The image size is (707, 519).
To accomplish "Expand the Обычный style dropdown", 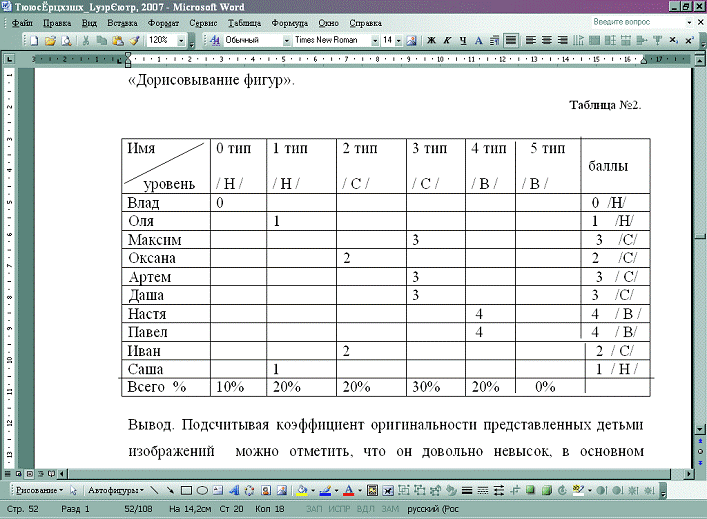I will [x=285, y=41].
